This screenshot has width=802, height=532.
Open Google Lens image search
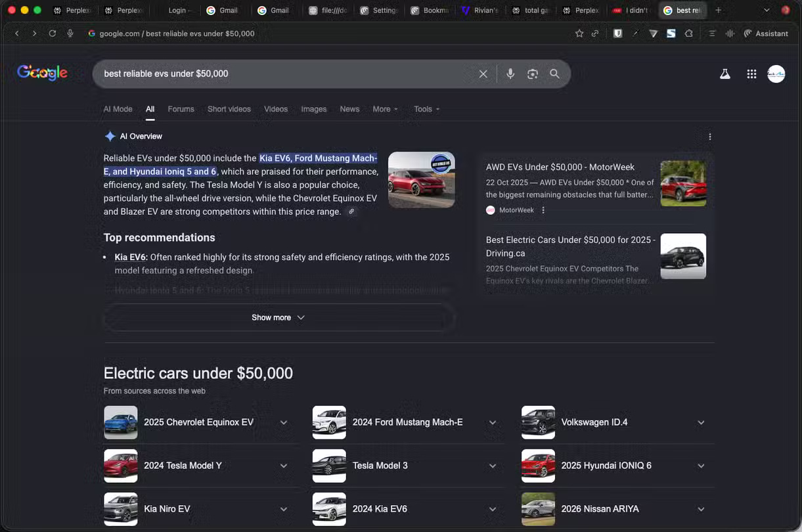click(x=533, y=74)
